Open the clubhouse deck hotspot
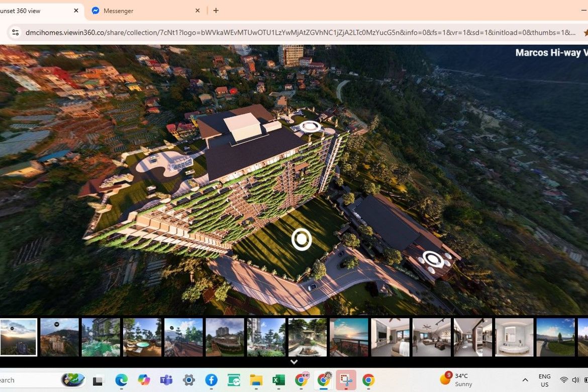The width and height of the screenshot is (588, 392). coord(434,259)
